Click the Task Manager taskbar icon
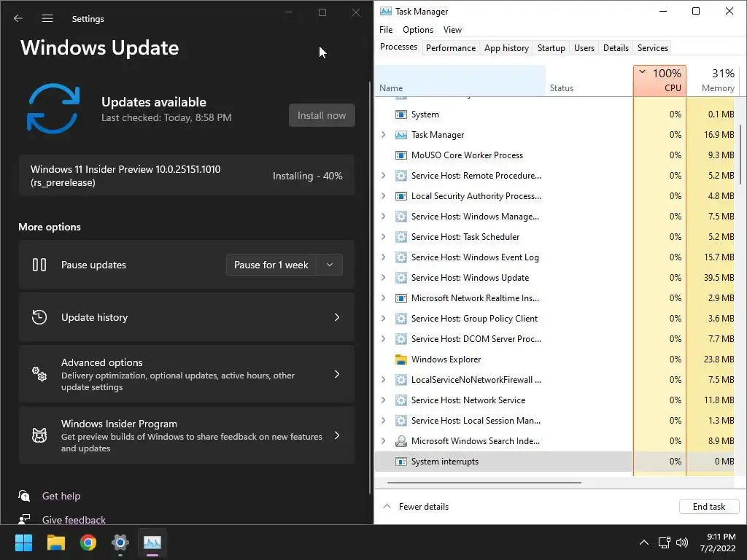 click(x=152, y=542)
